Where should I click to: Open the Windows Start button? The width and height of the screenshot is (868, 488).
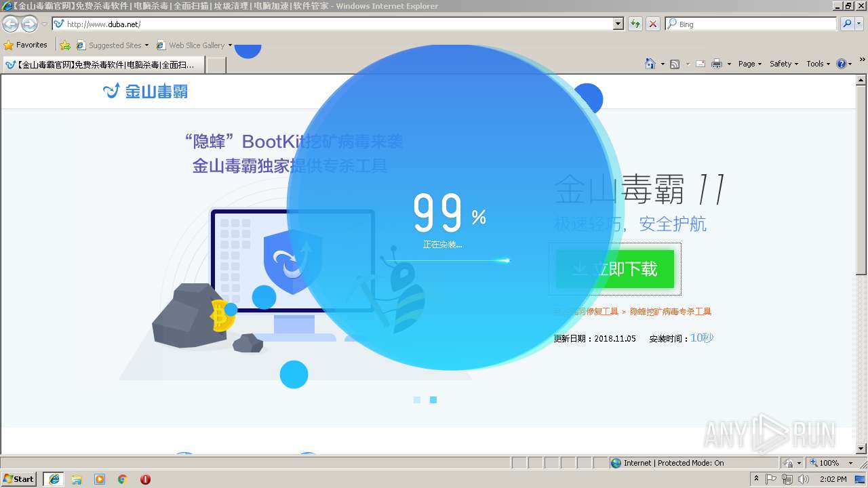tap(19, 479)
